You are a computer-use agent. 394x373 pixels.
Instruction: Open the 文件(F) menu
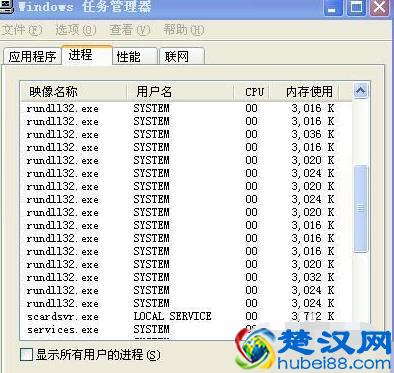pyautogui.click(x=22, y=30)
